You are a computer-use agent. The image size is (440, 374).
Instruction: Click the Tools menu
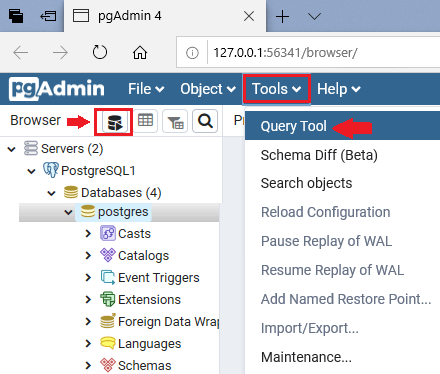click(x=277, y=89)
